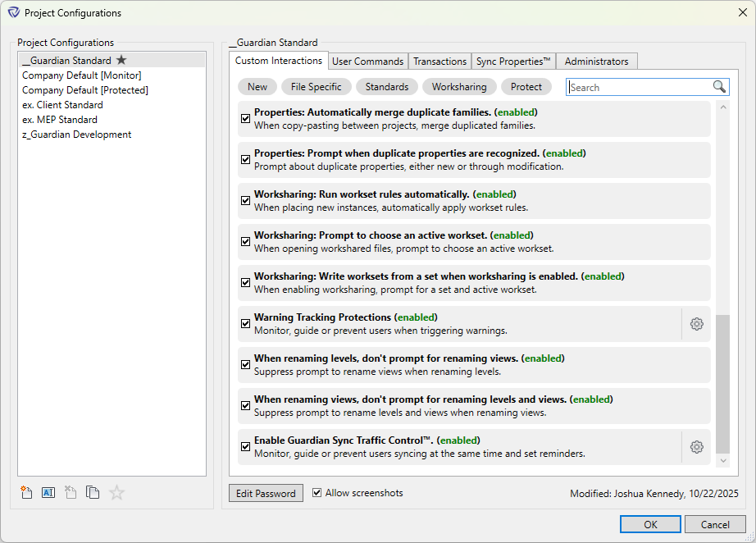Switch to Custom Interactions tab
756x543 pixels.
pos(279,61)
